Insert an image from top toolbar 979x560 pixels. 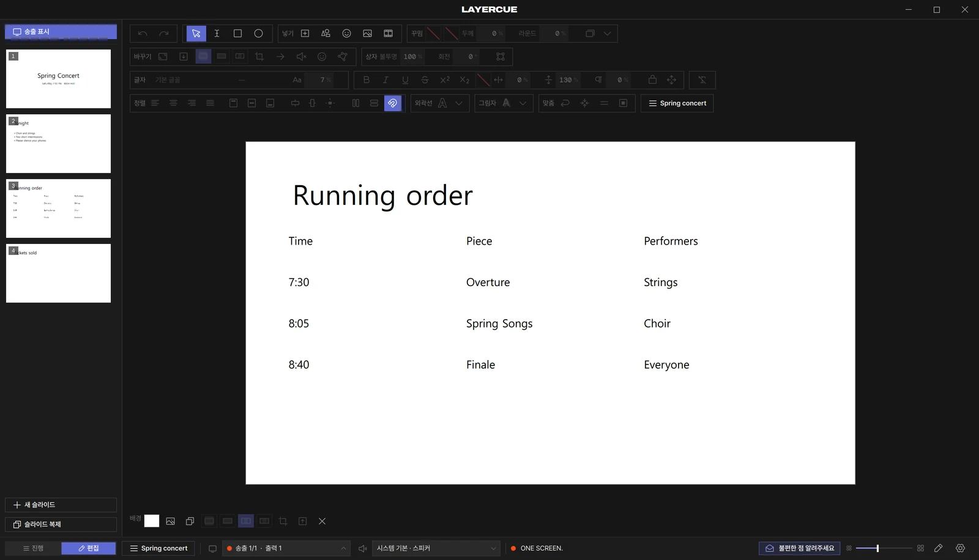[367, 34]
